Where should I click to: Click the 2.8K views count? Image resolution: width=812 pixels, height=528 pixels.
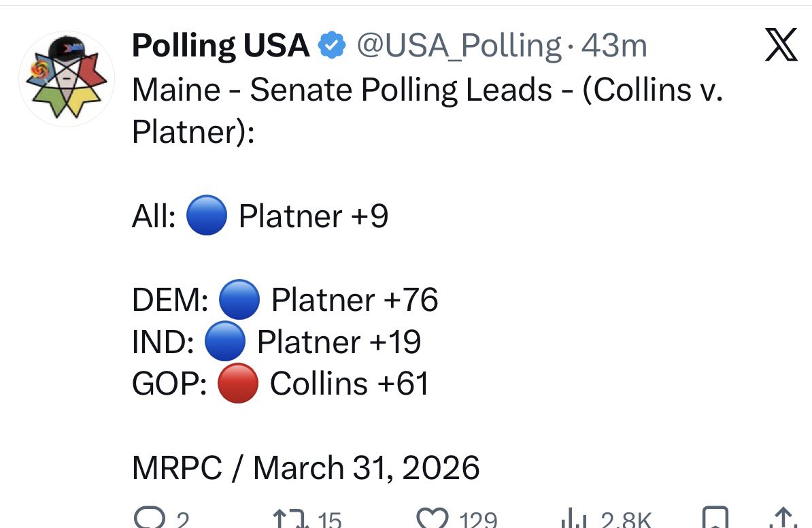tap(626, 521)
